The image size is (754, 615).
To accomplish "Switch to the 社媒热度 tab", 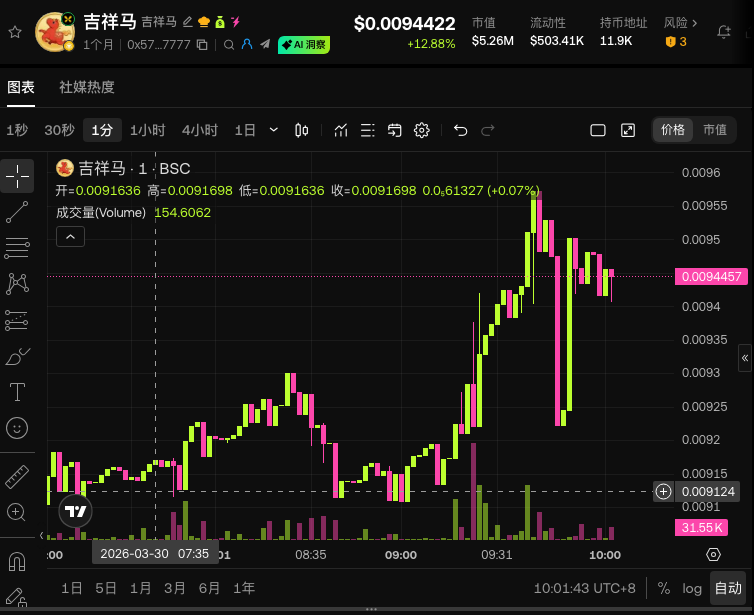I will 87,87.
